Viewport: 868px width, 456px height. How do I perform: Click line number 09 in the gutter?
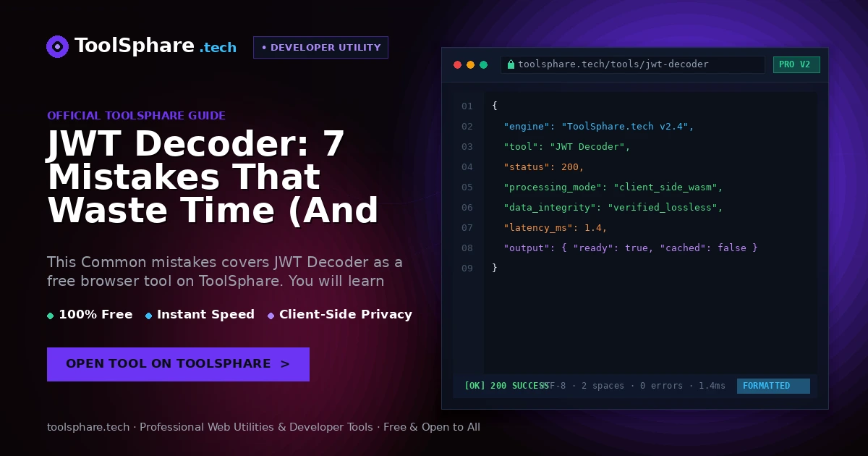tap(467, 268)
